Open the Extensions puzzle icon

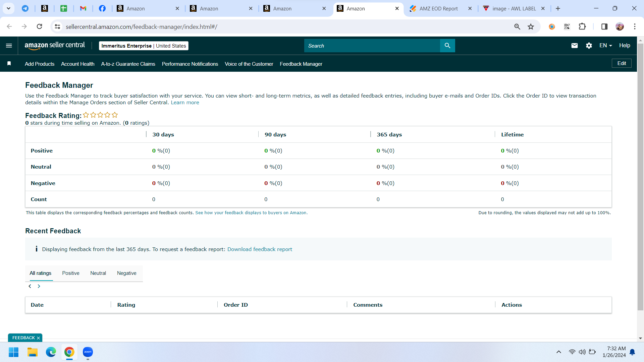click(582, 26)
